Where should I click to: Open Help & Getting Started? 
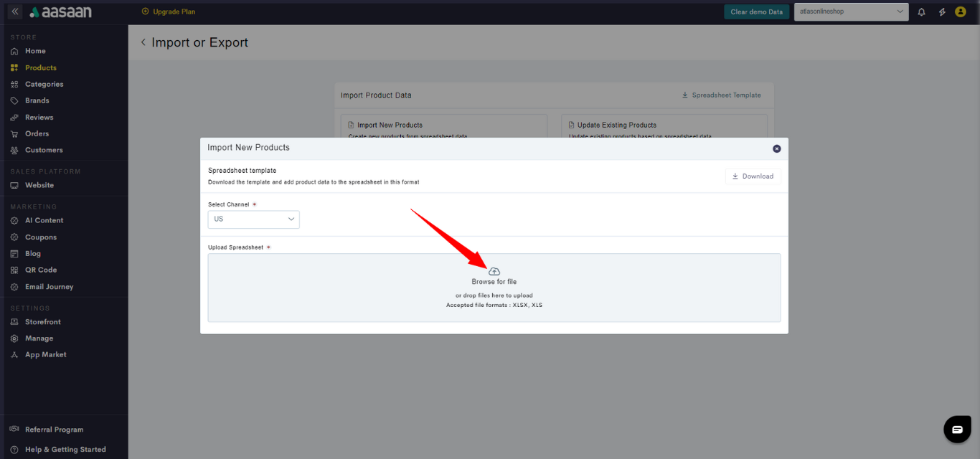click(x=65, y=449)
